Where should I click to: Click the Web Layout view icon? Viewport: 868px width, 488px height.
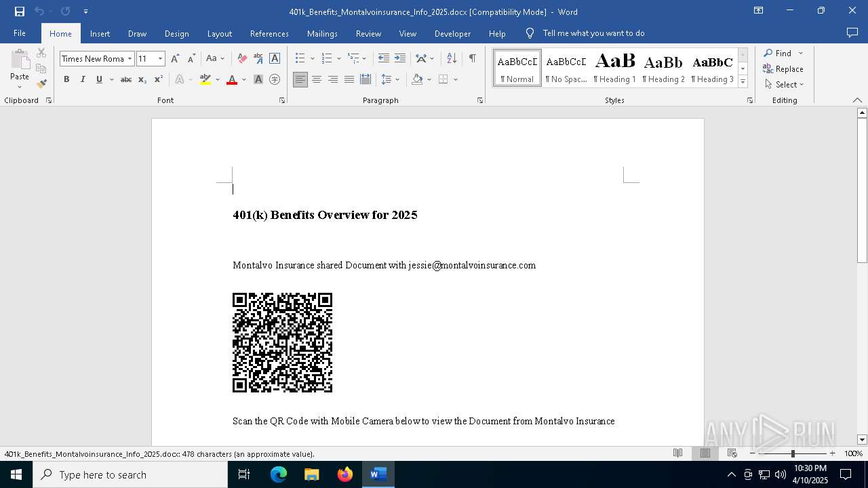(732, 453)
